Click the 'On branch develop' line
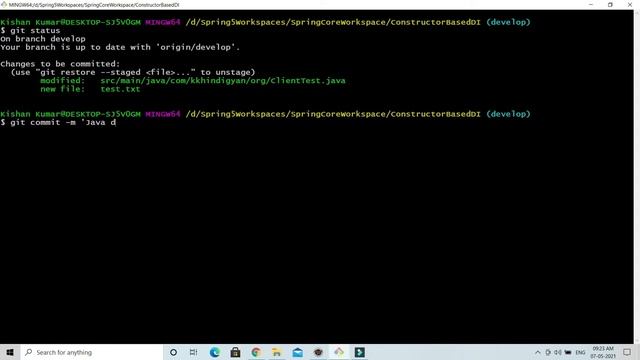The width and height of the screenshot is (640, 360). [43, 39]
